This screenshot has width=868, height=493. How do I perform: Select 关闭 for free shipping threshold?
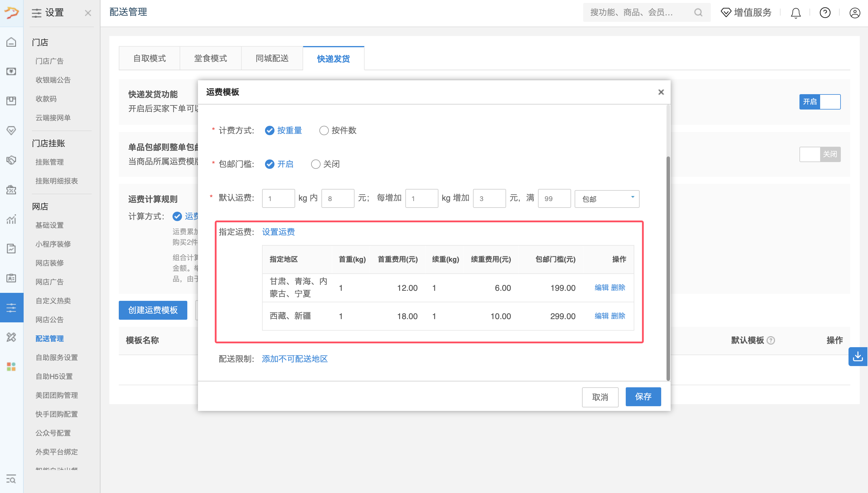tap(316, 164)
